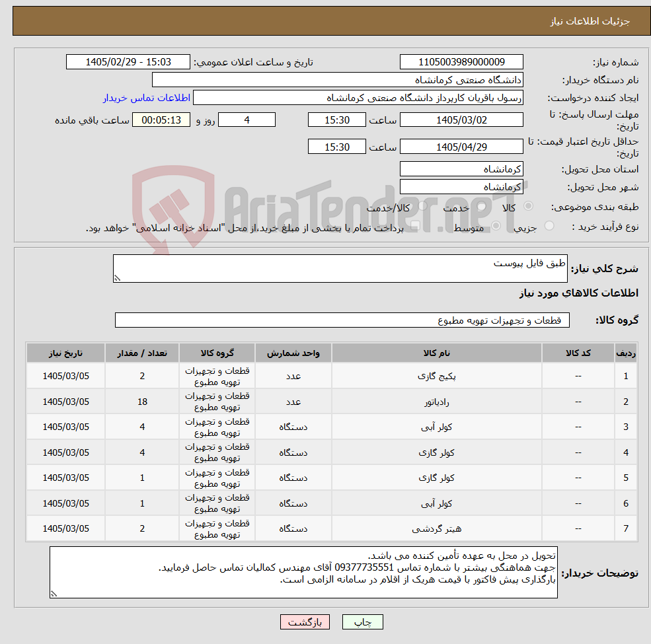
Task: Click the واحد شمارش column header
Action: point(293,353)
